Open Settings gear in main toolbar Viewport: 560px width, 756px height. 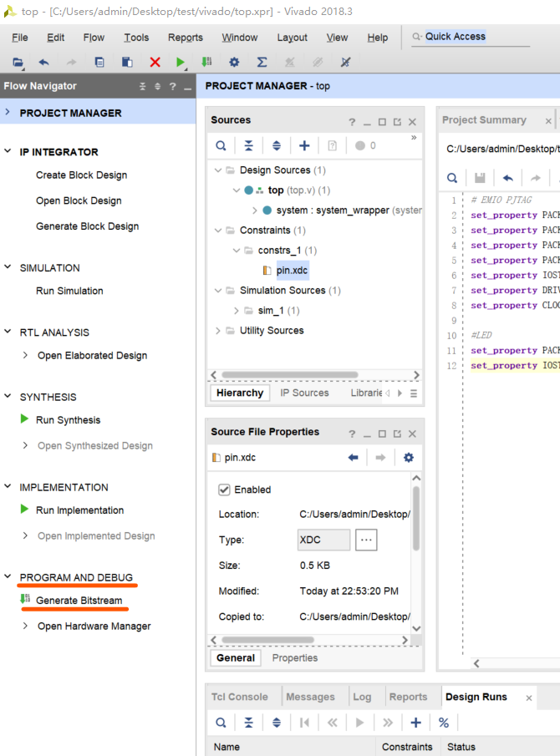[x=234, y=63]
